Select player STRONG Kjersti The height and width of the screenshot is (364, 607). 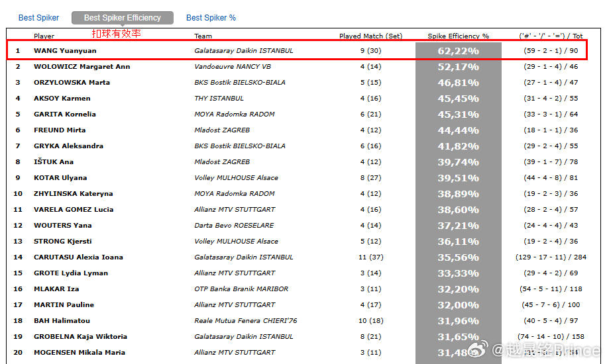(63, 241)
